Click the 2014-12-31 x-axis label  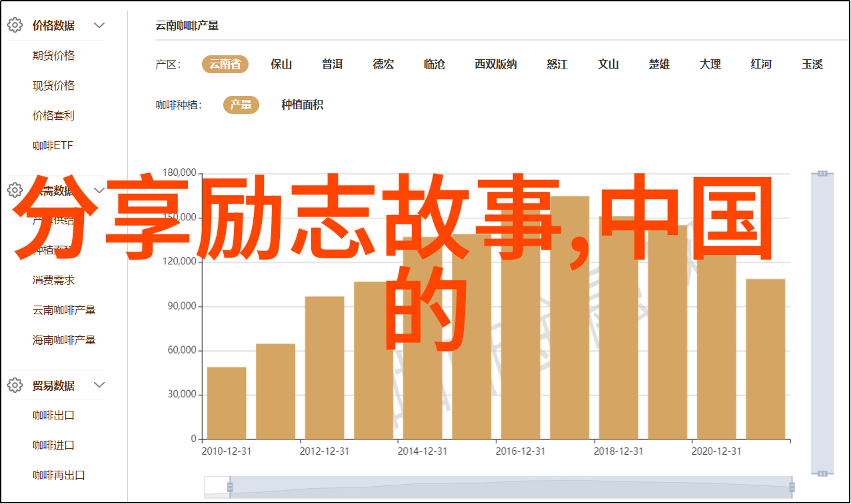tap(423, 451)
